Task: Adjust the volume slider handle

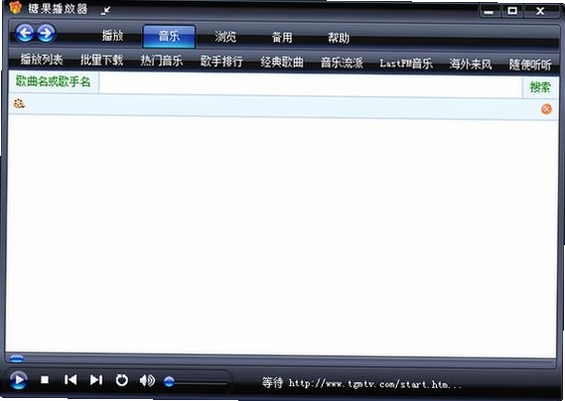Action: point(169,381)
